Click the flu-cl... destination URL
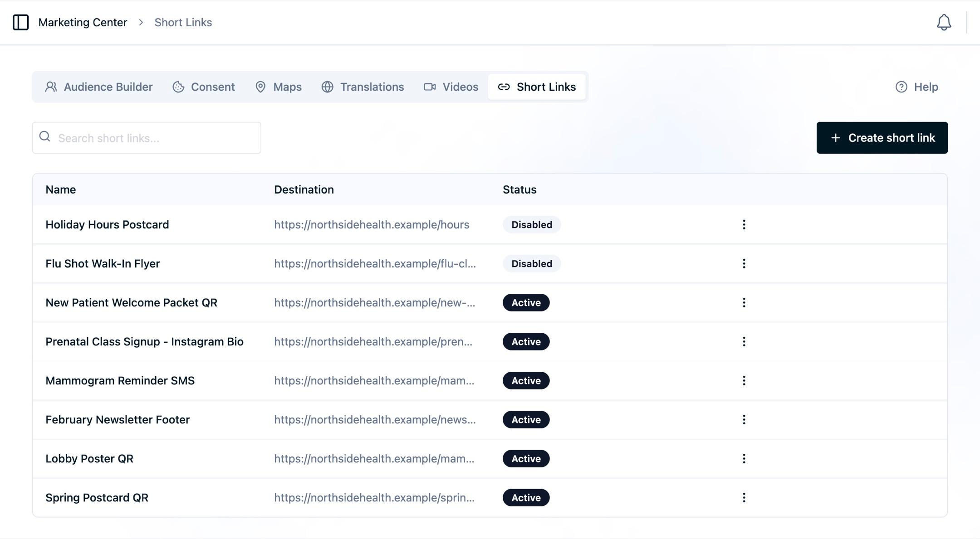980x539 pixels. click(375, 264)
